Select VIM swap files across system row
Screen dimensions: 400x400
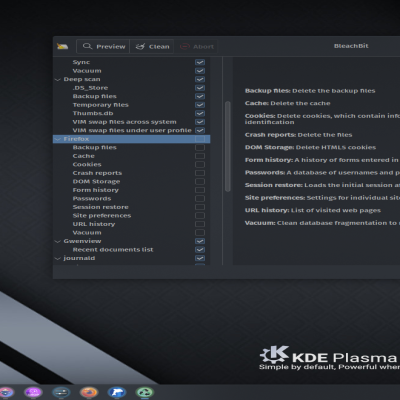[132, 122]
